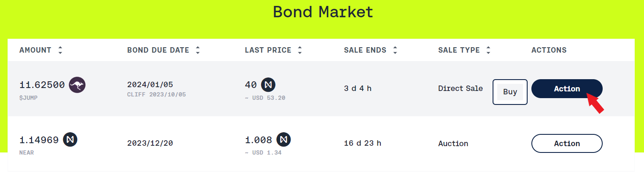Click the BOND DUE DATE column header
This screenshot has width=644, height=187.
tap(158, 50)
